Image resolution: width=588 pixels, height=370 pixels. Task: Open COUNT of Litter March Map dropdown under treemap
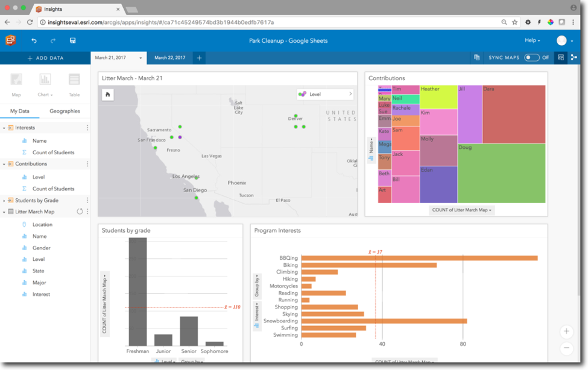coord(461,210)
